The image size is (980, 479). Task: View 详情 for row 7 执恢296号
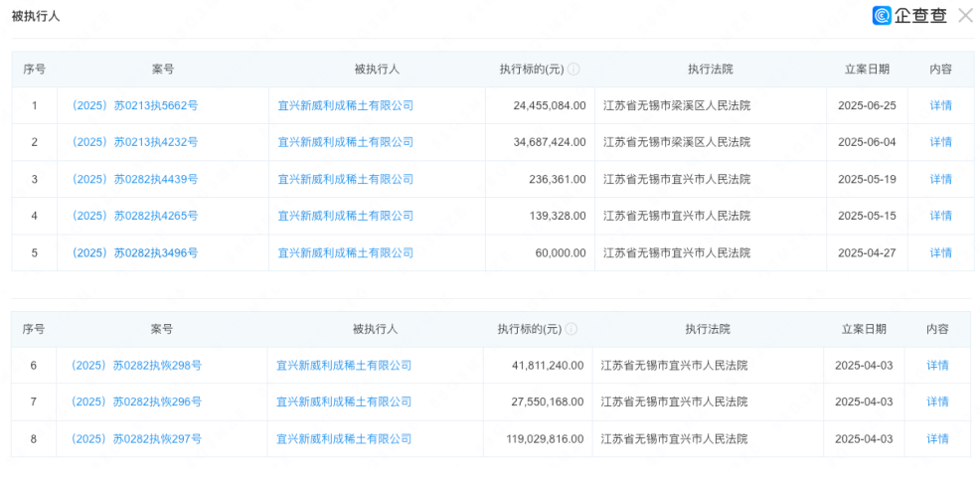coord(937,402)
